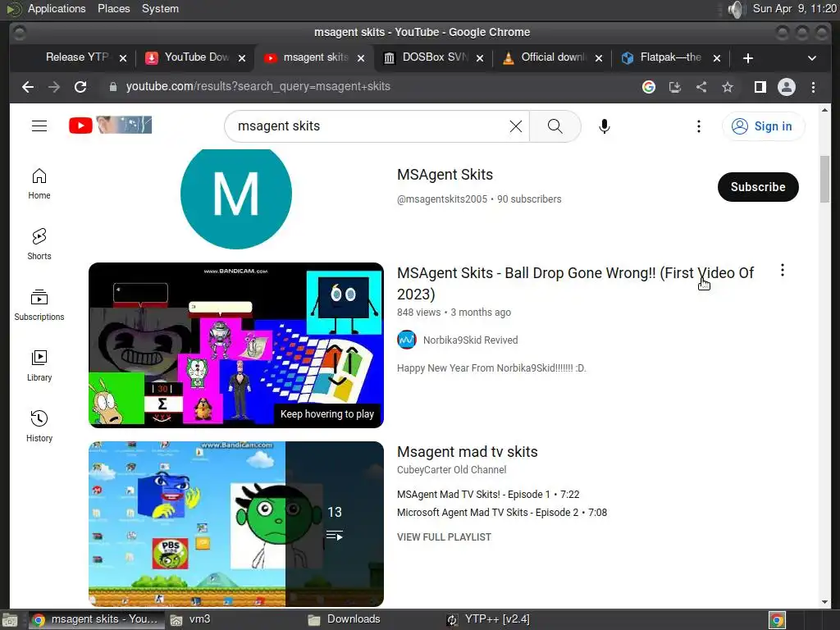The image size is (840, 630).
Task: Click page vertical scrollbar thumb
Action: (824, 179)
